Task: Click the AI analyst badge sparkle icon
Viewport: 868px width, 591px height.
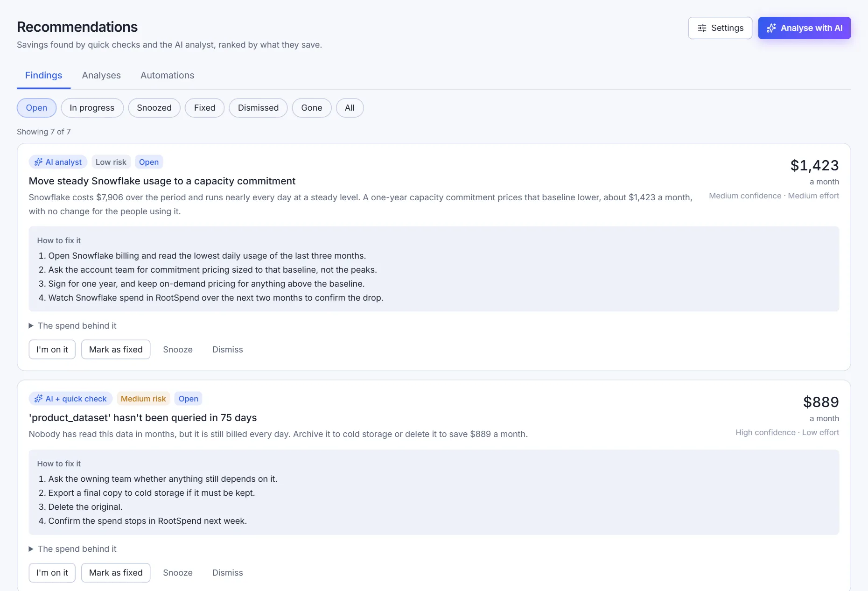Action: coord(38,162)
